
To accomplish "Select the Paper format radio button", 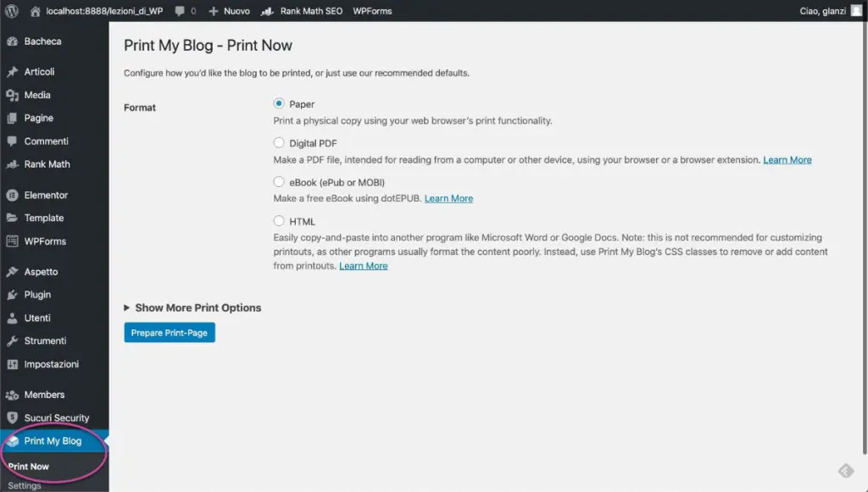I will [x=279, y=103].
